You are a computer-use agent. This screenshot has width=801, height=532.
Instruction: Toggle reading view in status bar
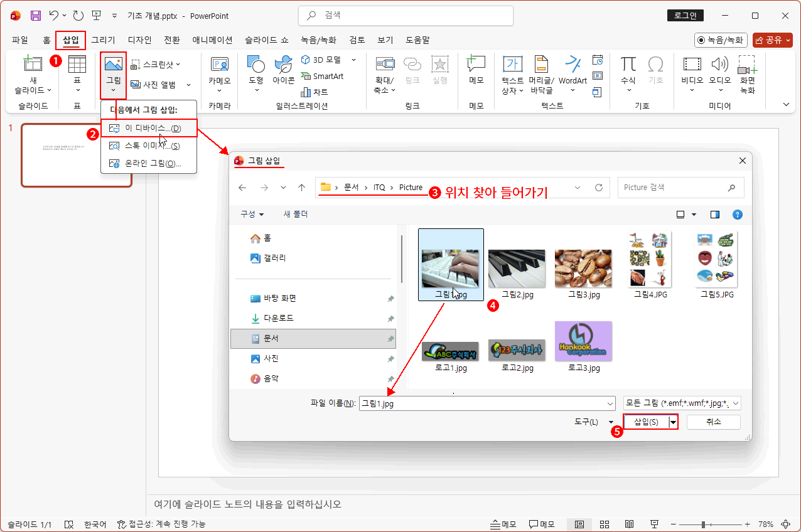coord(629,524)
